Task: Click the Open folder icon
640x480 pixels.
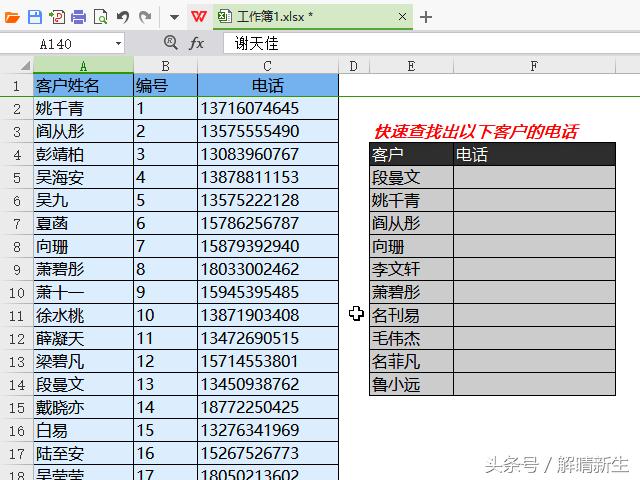Action: tap(12, 17)
